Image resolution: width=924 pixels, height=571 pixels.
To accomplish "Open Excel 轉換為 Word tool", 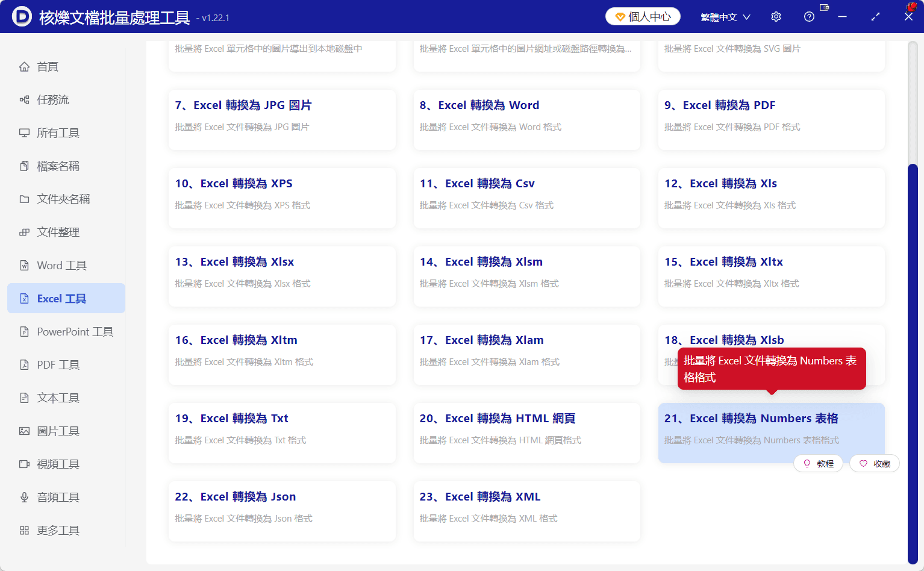I will point(526,120).
